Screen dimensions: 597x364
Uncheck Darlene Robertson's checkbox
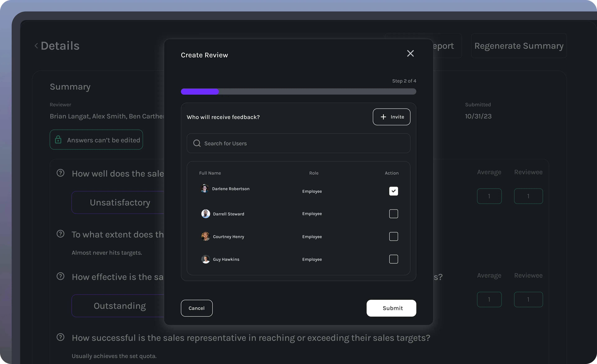(x=393, y=191)
